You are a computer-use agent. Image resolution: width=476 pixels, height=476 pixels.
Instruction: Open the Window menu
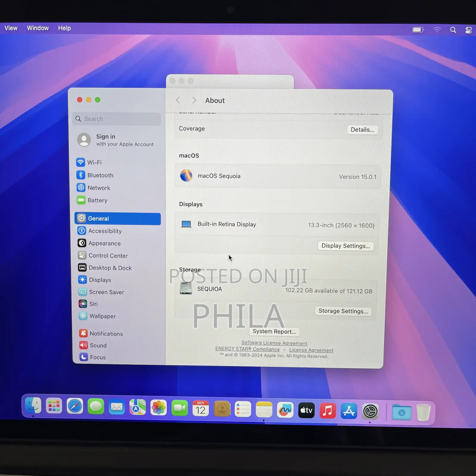click(38, 28)
